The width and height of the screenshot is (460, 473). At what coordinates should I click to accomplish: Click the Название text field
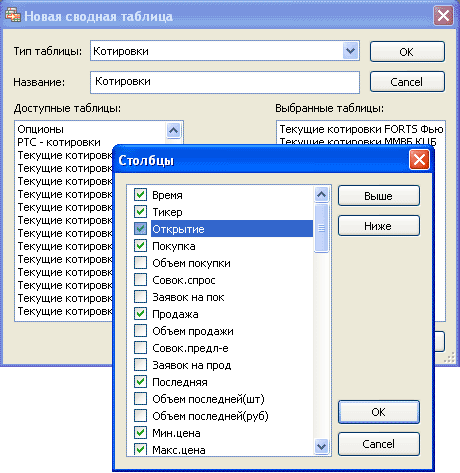pyautogui.click(x=225, y=82)
